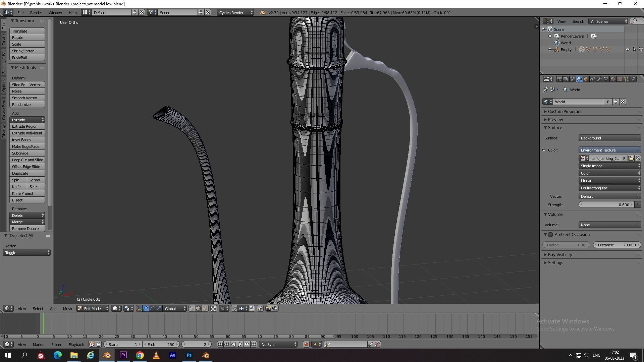Click the Premiere Pro taskbar icon
This screenshot has width=644, height=362.
tap(123, 355)
